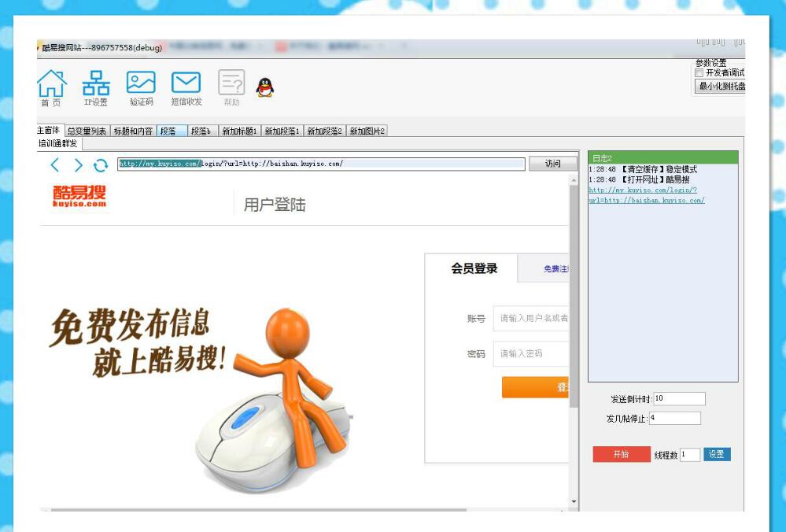Select the 新加标题1 tab

pyautogui.click(x=239, y=131)
